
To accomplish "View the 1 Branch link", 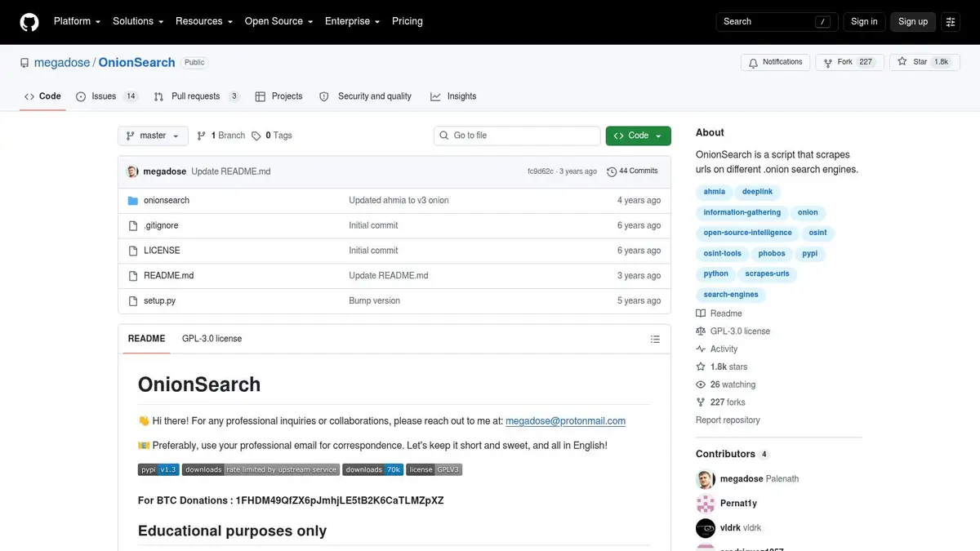I will coord(221,136).
